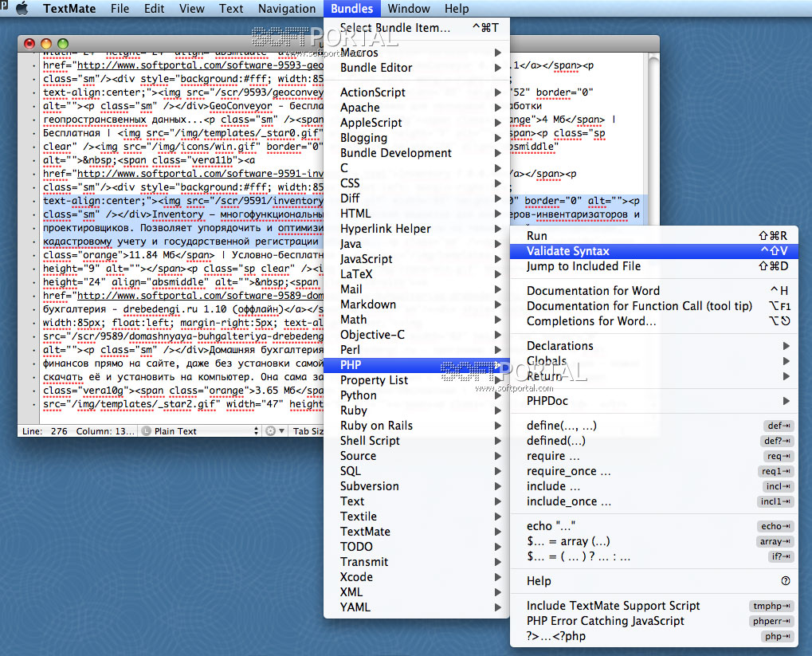The width and height of the screenshot is (812, 656).
Task: Expand the JavaScript bundle submenu
Action: [x=416, y=259]
